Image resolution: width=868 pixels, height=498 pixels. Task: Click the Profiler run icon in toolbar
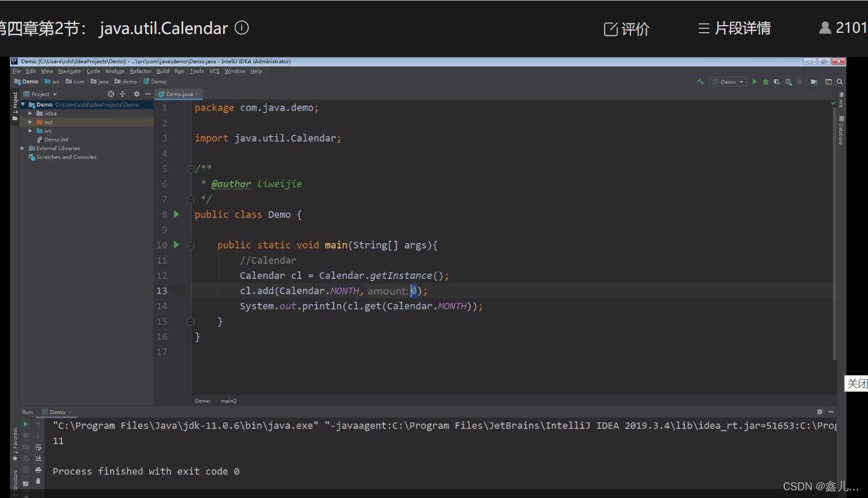pyautogui.click(x=788, y=81)
